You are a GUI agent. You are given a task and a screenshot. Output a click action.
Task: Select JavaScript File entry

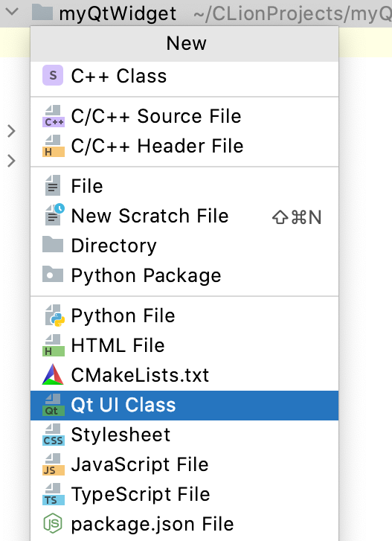tap(184, 464)
